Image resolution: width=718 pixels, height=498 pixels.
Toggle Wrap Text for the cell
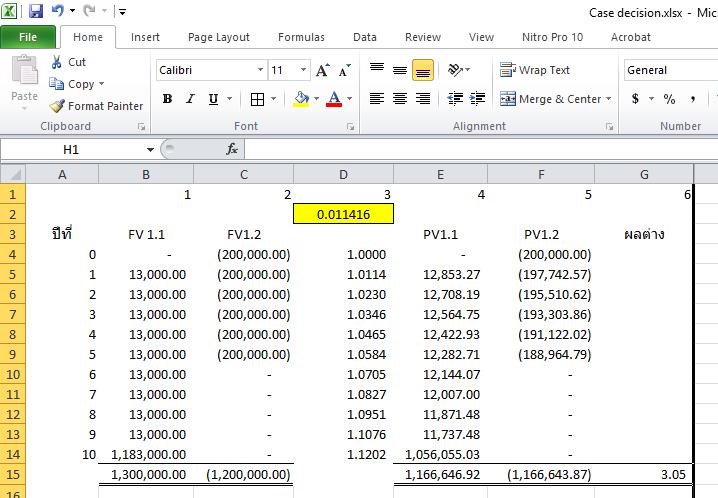coord(535,70)
